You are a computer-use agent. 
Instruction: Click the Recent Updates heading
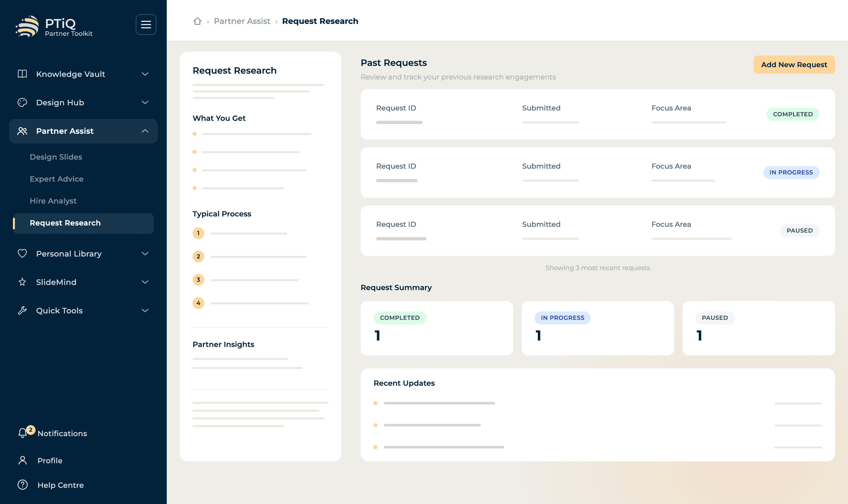tap(404, 383)
